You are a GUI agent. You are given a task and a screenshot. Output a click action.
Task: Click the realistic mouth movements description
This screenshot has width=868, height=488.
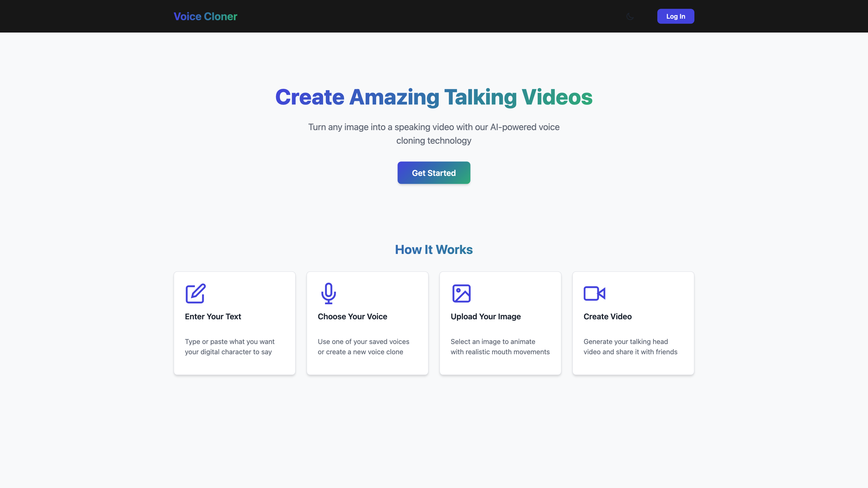[500, 346]
